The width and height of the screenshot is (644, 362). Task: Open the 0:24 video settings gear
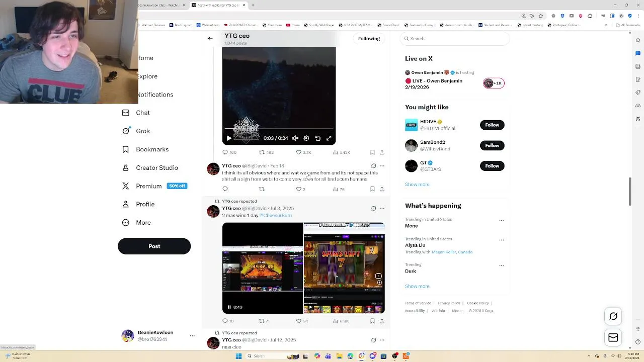(x=306, y=138)
